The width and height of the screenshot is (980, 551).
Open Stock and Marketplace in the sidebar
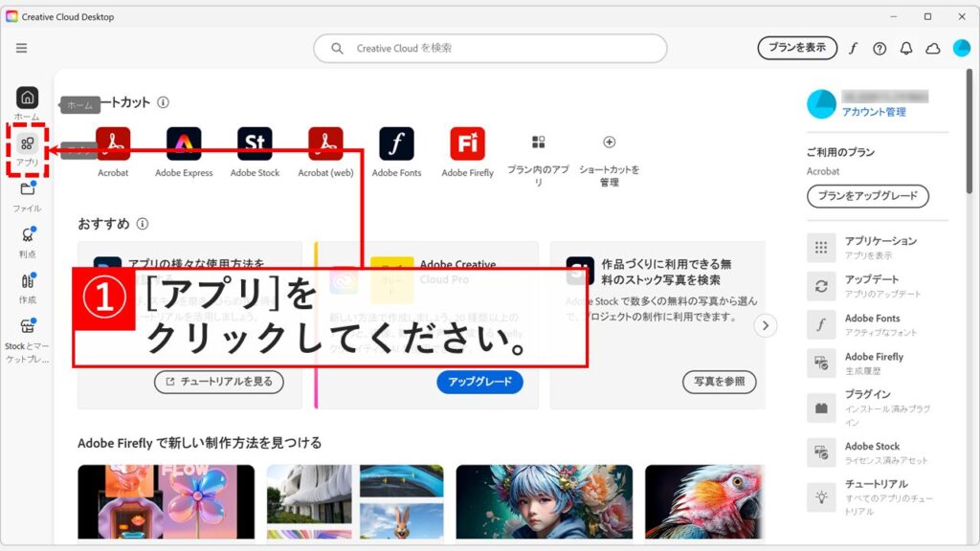tap(27, 341)
